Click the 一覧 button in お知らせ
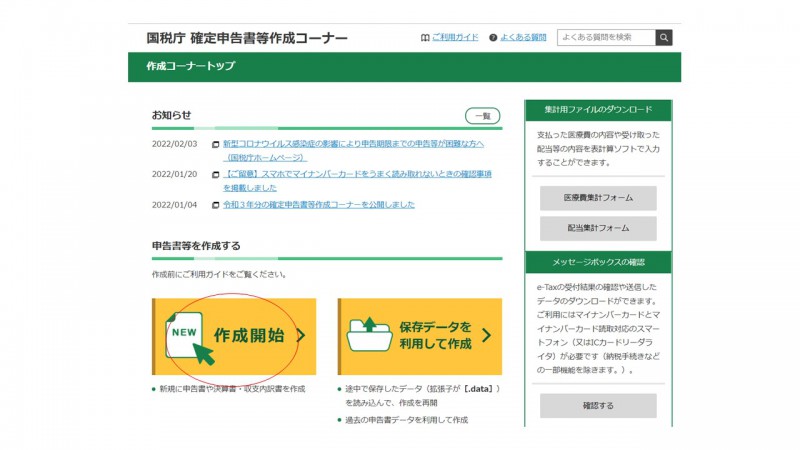Screen dimensions: 800x450 tap(482, 116)
